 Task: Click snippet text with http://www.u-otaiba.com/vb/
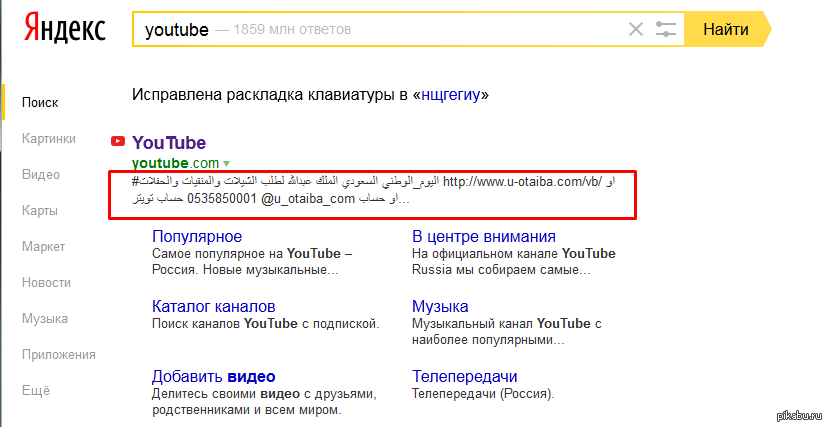[522, 181]
